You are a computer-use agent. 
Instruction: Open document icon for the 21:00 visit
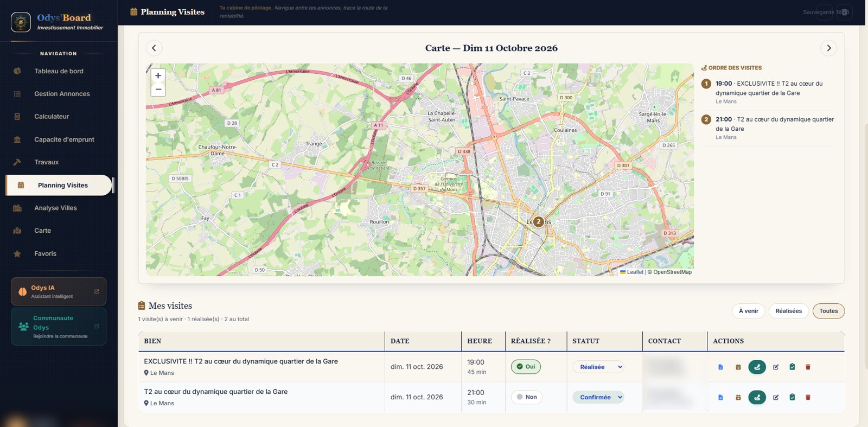tap(720, 398)
